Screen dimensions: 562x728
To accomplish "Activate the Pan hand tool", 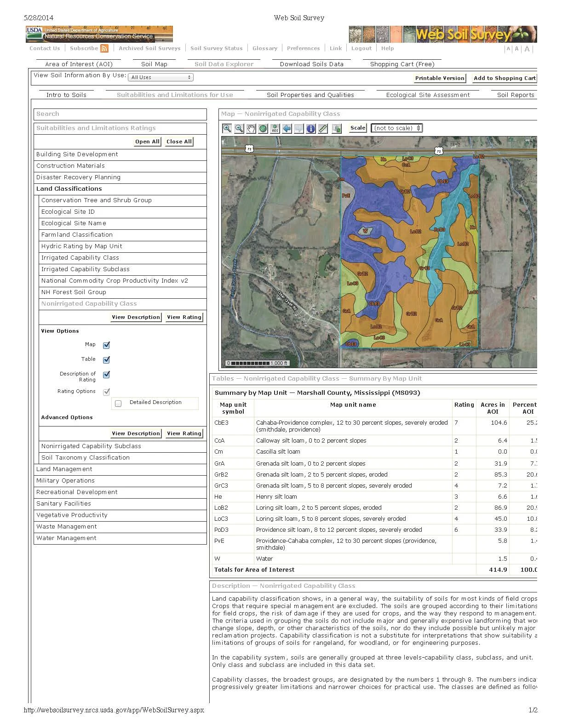I will point(251,129).
